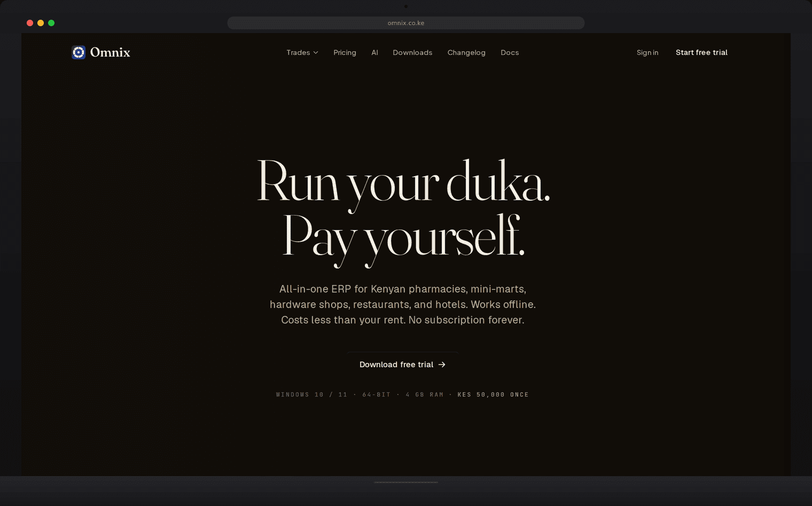Click the '64-BIT' requirement text
This screenshot has height=506, width=812.
coord(377,395)
